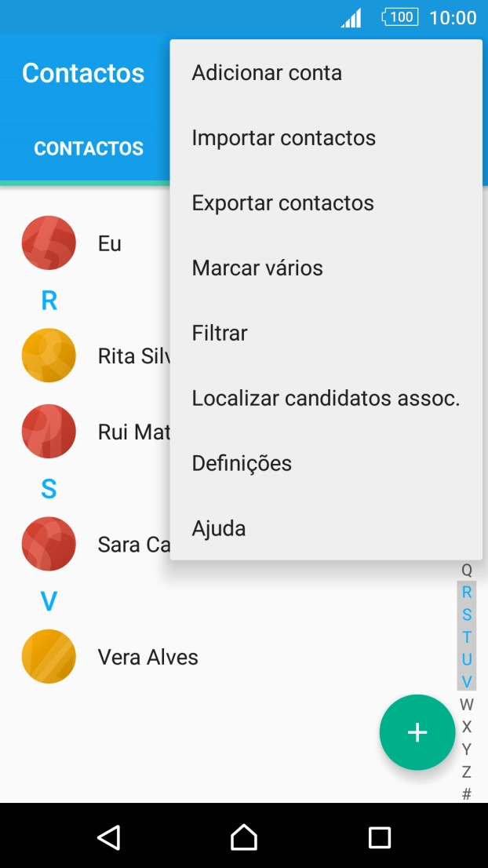
Task: Open Rita Silva's contact avatar
Action: point(49,355)
